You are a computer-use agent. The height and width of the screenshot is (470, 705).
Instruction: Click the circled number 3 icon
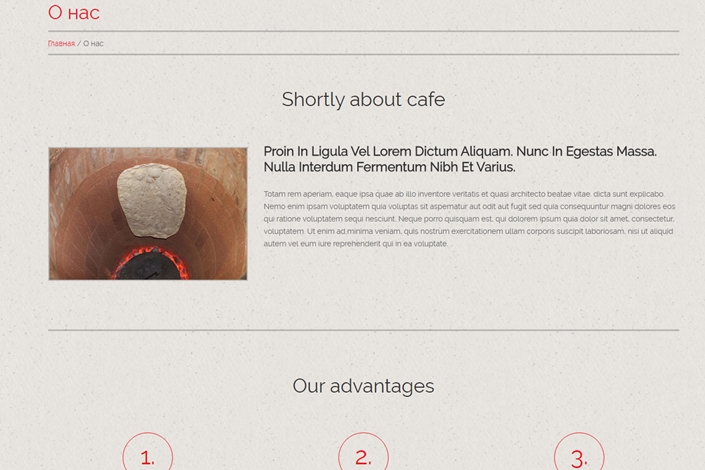[579, 452]
